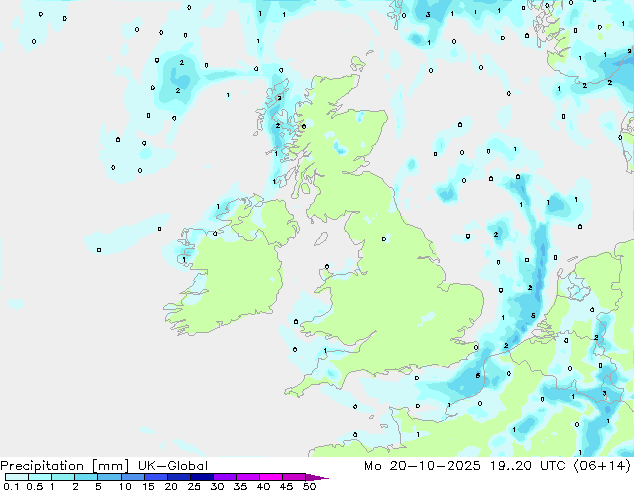The width and height of the screenshot is (634, 490).
Task: Pick the 5–10 mm legend swatch
Action: pyautogui.click(x=109, y=477)
